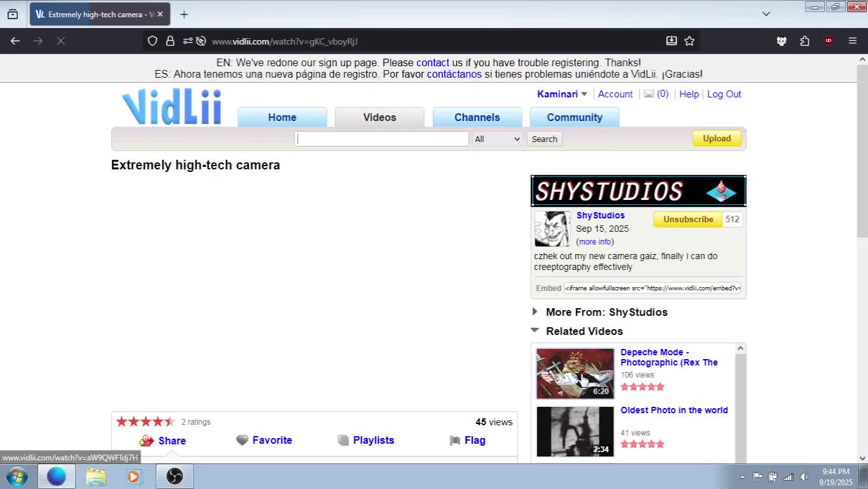Viewport: 868px width, 489px height.
Task: Bookmark this page with the star
Action: point(689,41)
